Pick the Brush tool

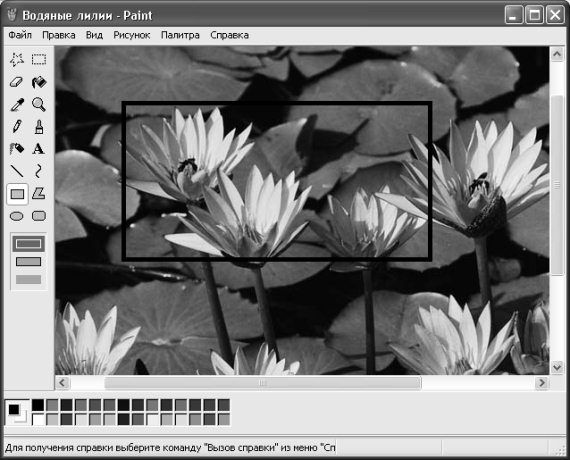pyautogui.click(x=39, y=127)
